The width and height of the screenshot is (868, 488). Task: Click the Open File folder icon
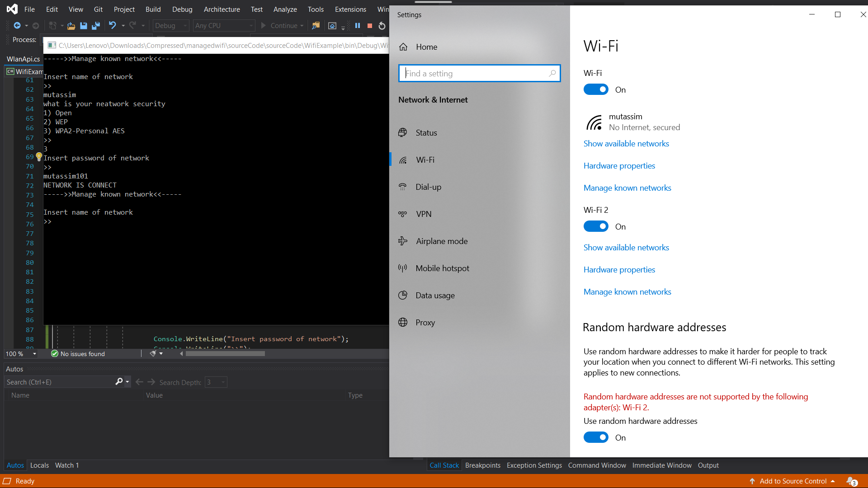71,26
